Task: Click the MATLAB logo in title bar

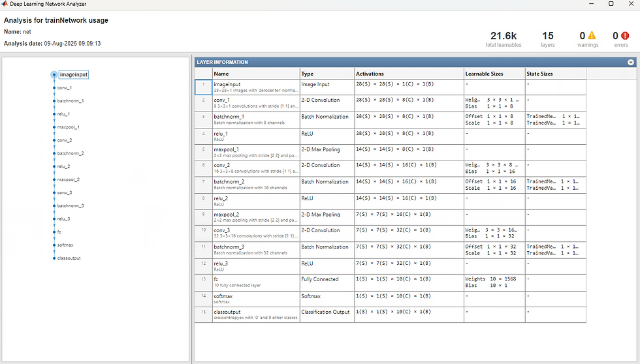Action: [5, 4]
